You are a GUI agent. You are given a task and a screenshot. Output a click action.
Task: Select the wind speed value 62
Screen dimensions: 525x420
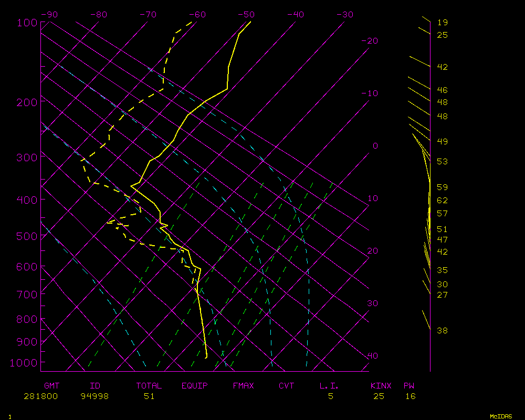[x=442, y=201]
